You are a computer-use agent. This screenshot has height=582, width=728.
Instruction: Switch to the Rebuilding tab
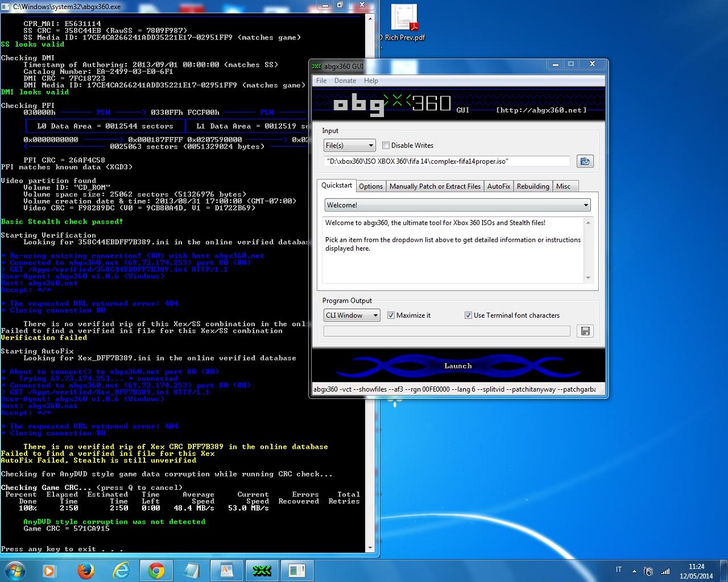(533, 187)
